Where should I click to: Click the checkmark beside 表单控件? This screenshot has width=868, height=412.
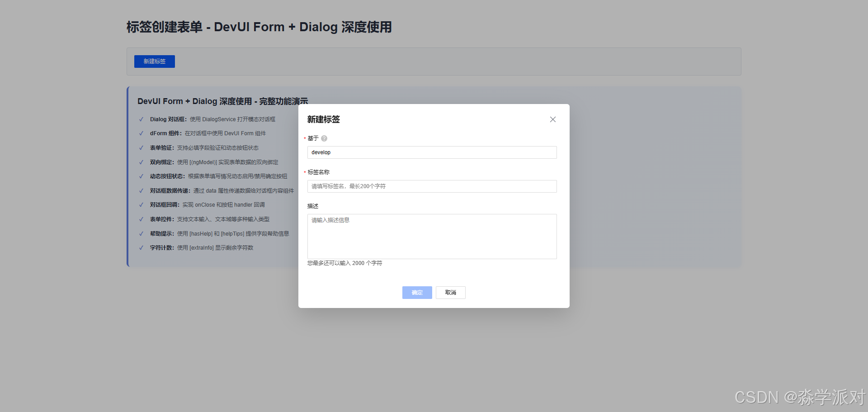(141, 219)
